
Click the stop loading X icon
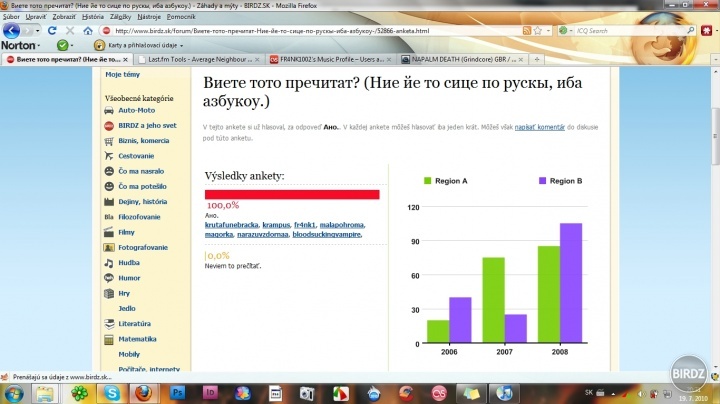click(x=70, y=31)
